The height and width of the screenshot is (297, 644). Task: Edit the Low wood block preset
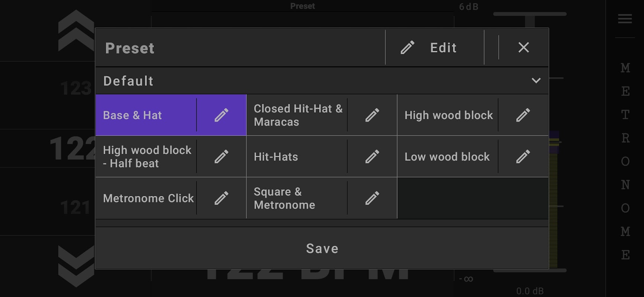[x=523, y=157]
